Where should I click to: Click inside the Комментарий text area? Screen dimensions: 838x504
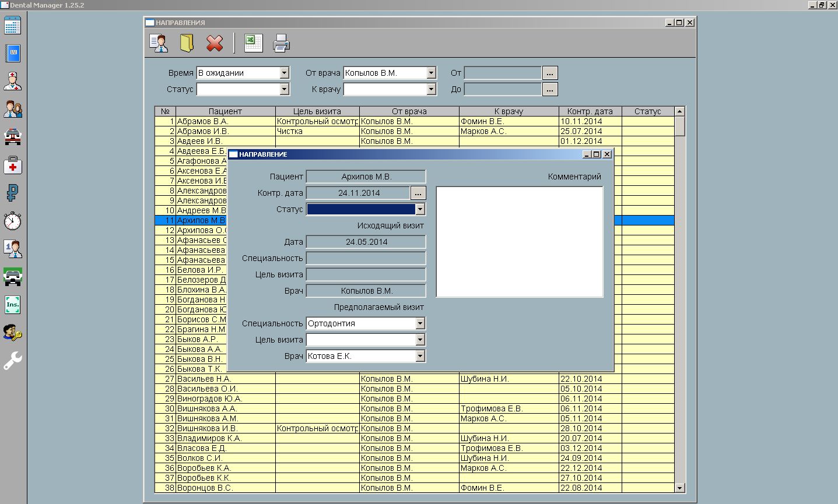(x=519, y=242)
